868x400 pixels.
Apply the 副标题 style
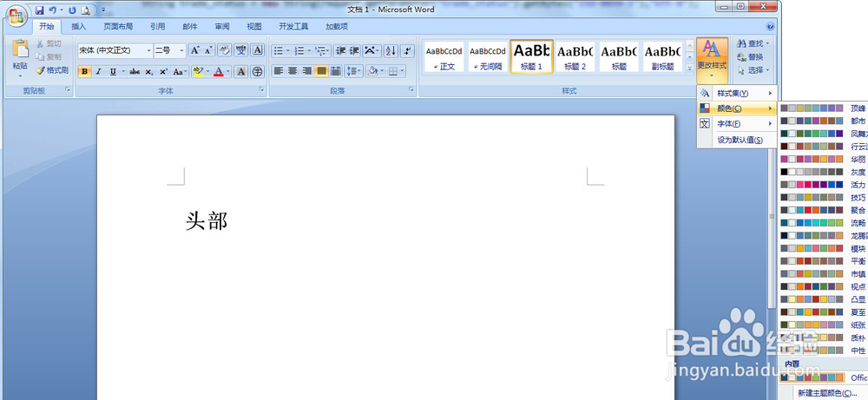pyautogui.click(x=662, y=57)
